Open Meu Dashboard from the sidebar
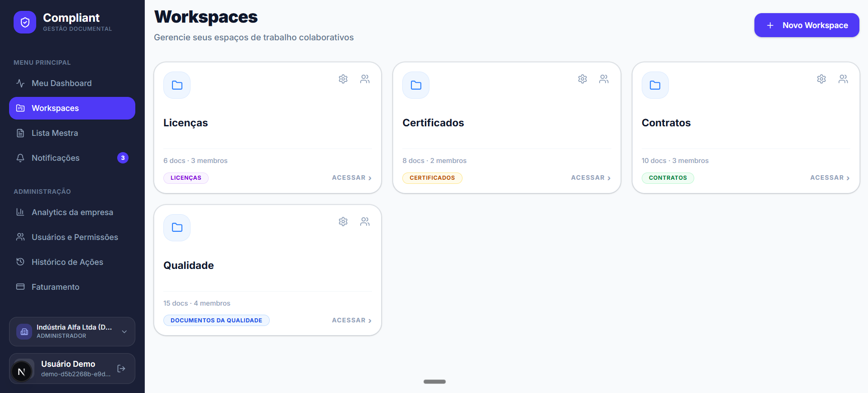Screen dimensions: 868x393 tap(62, 83)
